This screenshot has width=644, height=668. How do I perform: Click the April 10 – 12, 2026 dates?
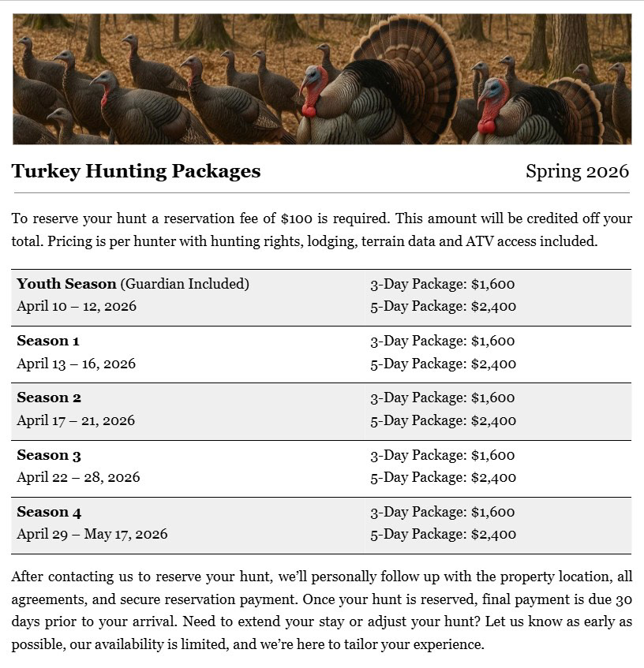click(x=77, y=306)
